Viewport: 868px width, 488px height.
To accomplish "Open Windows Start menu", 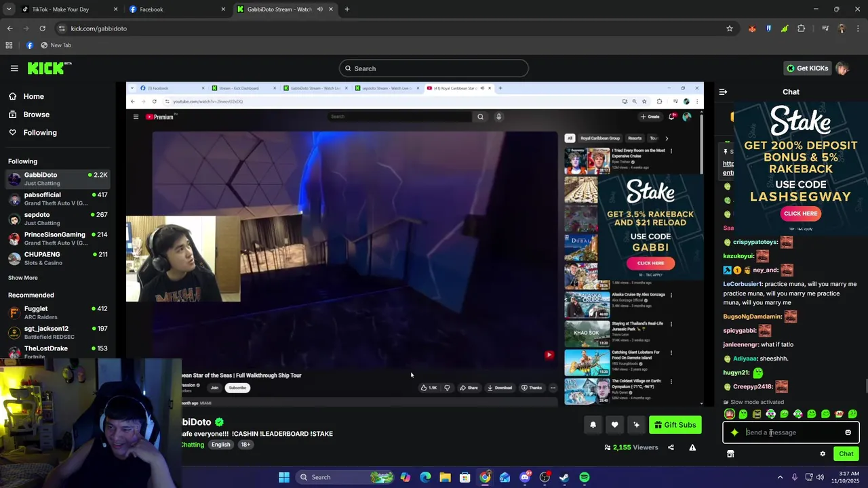I will [x=284, y=477].
